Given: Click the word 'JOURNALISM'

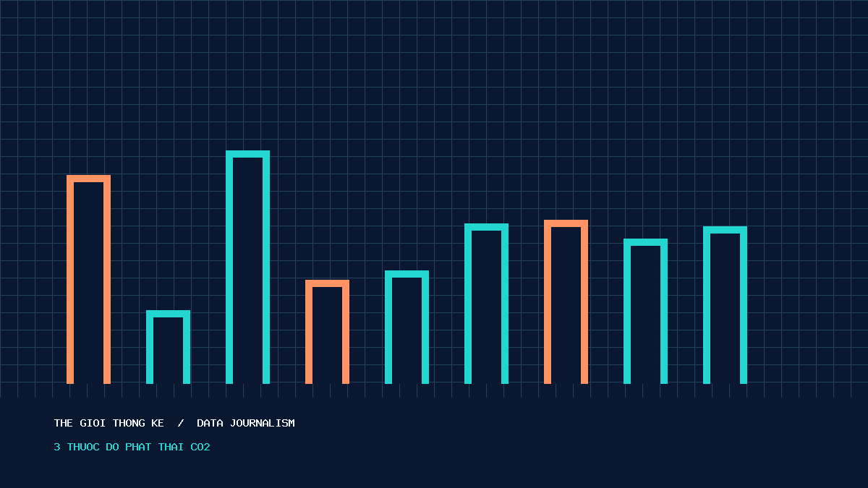Looking at the screenshot, I should click(x=263, y=423).
